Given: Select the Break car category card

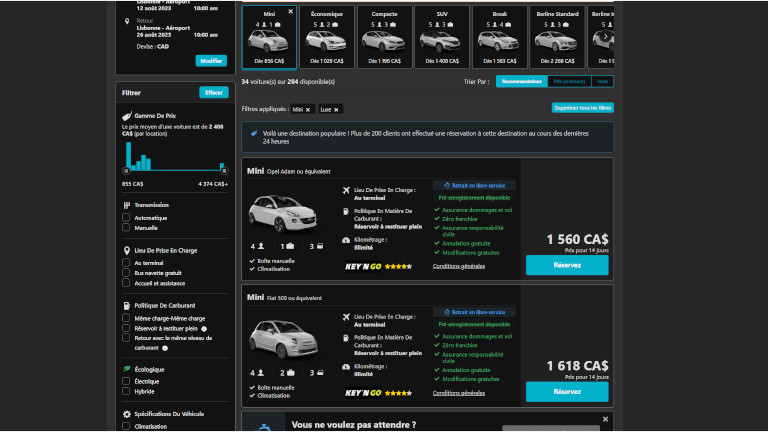Looking at the screenshot, I should tap(500, 37).
